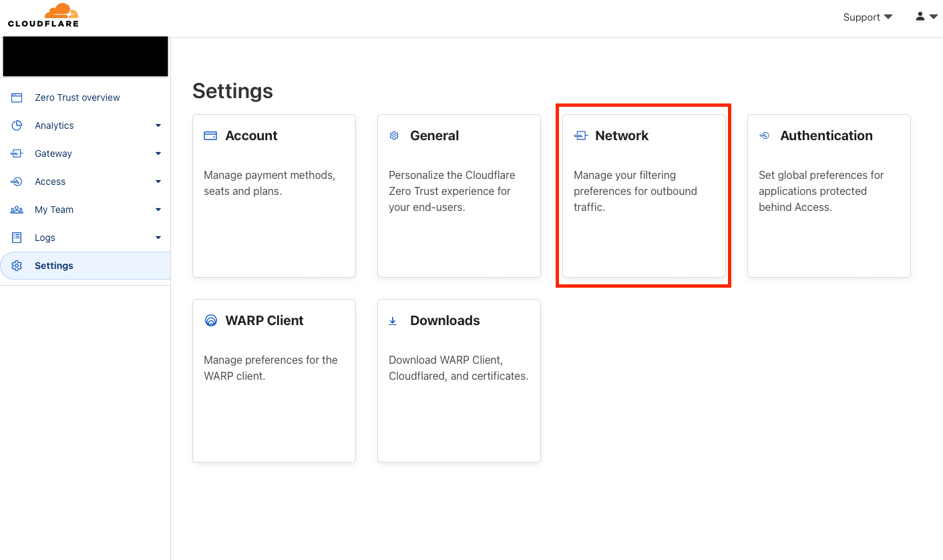The image size is (943, 560).
Task: Click the Cloudflare logo
Action: click(43, 15)
